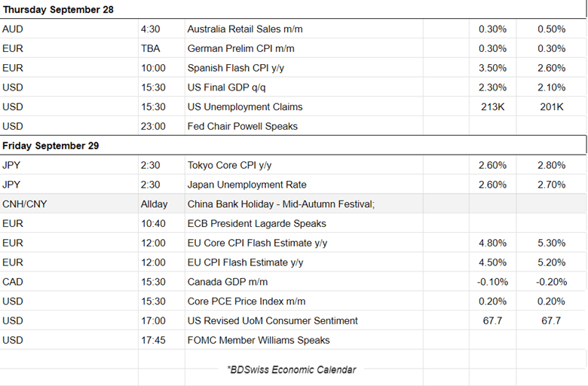
Task: Select the Japan Unemployment Rate event
Action: [247, 185]
